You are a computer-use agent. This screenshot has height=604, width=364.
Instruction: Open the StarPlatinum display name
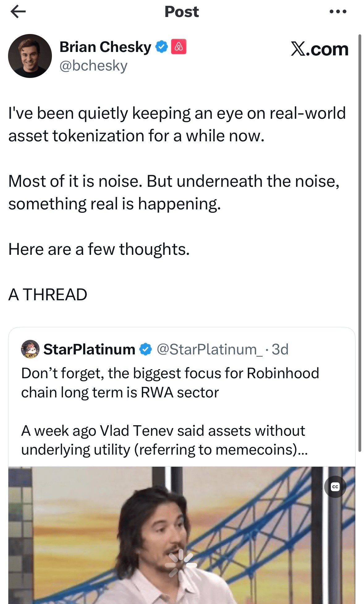89,349
